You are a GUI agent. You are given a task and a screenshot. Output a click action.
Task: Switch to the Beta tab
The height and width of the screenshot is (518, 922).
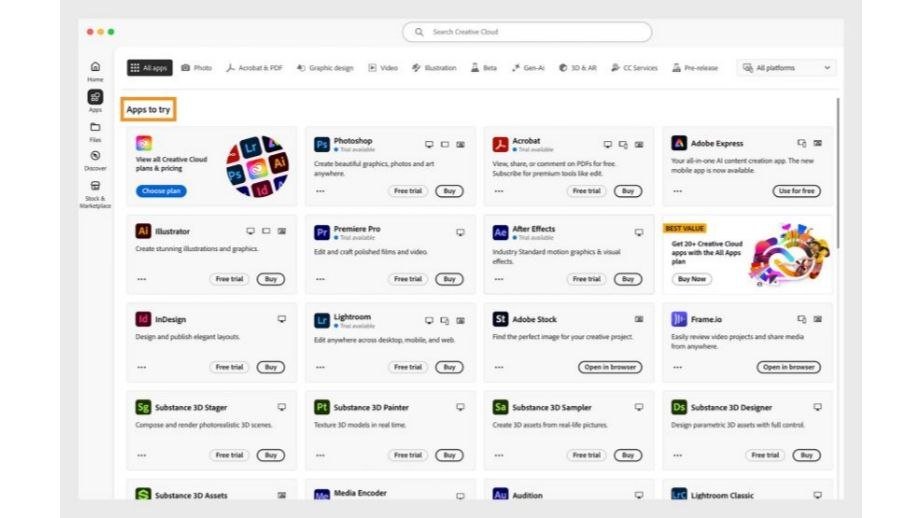(x=484, y=68)
